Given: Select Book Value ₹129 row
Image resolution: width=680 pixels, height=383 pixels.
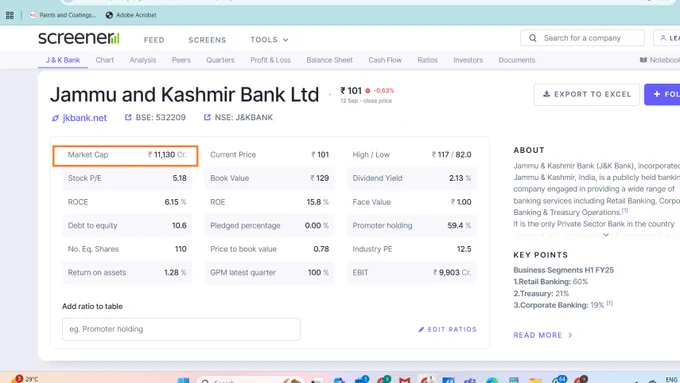Looking at the screenshot, I should [x=269, y=178].
